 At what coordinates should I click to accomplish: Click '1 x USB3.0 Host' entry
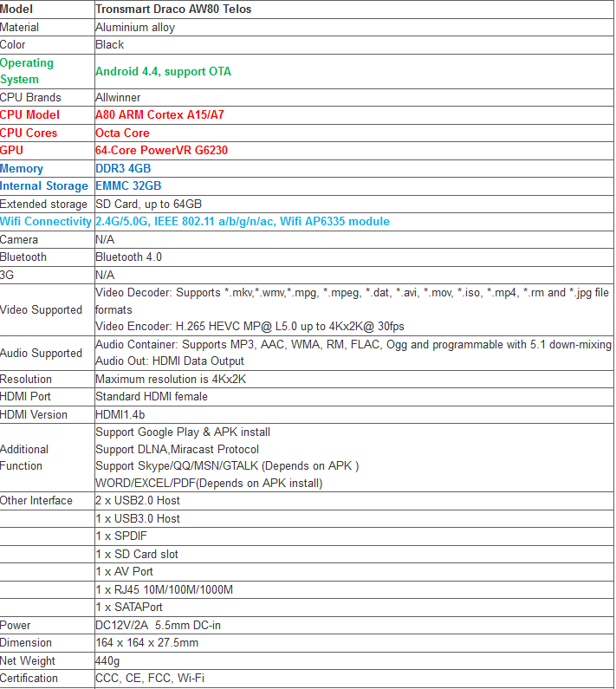tap(138, 519)
